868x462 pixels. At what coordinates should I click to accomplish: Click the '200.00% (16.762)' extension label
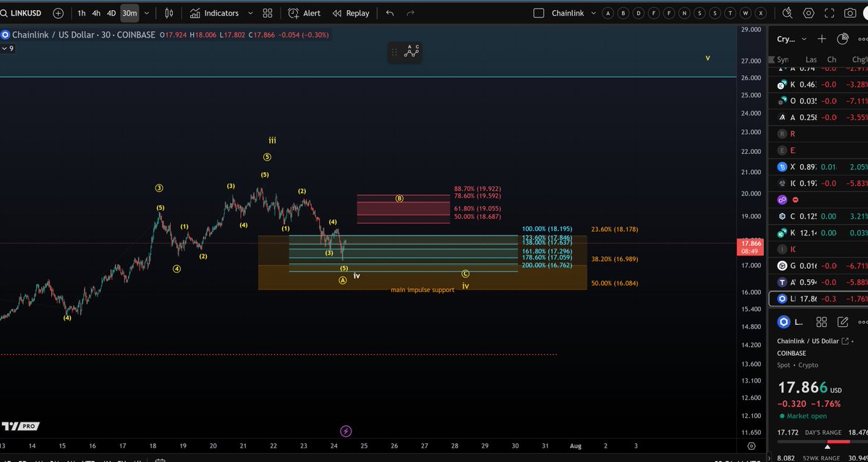click(x=548, y=265)
